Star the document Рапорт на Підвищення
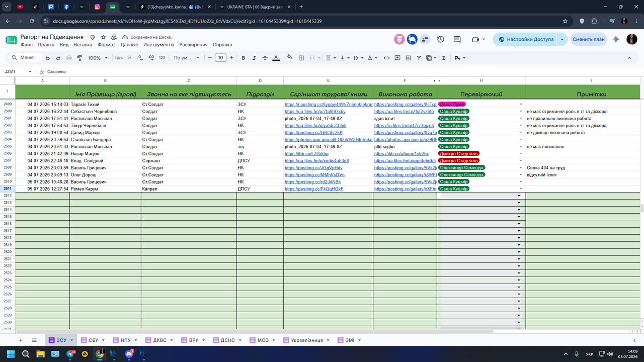The image size is (644, 362). coord(103,37)
